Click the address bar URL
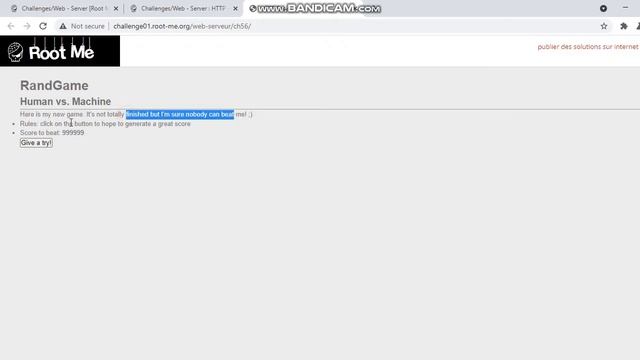The width and height of the screenshot is (640, 360). click(x=182, y=26)
